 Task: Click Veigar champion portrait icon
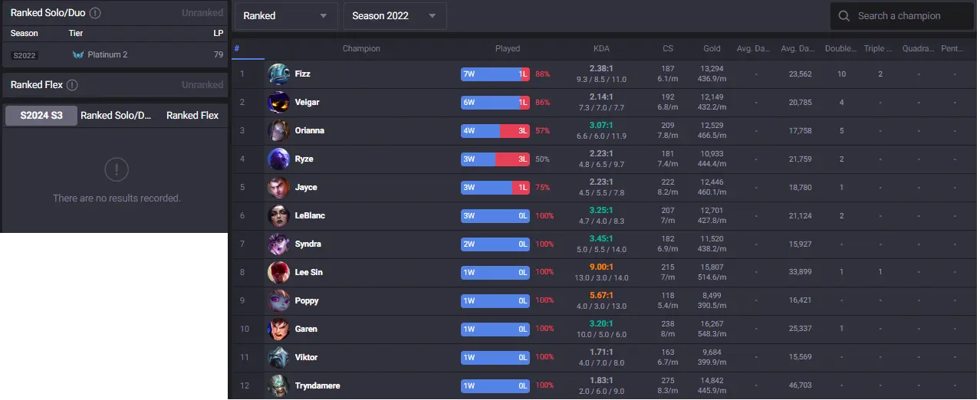point(278,103)
